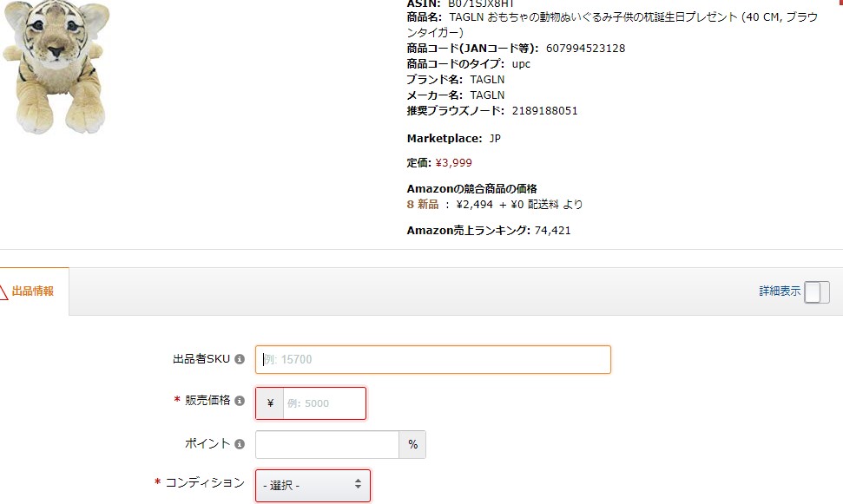Toggle the 詳細表示 switch
843x504 pixels.
[817, 292]
